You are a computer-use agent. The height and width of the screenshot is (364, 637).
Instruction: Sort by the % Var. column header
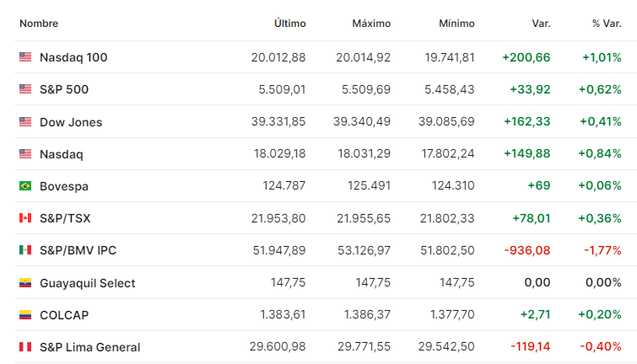coord(607,24)
